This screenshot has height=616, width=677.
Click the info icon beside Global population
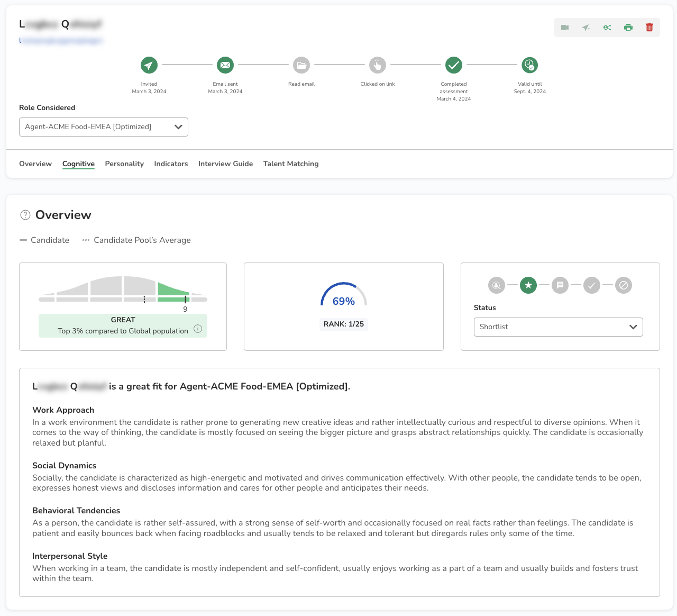(x=198, y=329)
